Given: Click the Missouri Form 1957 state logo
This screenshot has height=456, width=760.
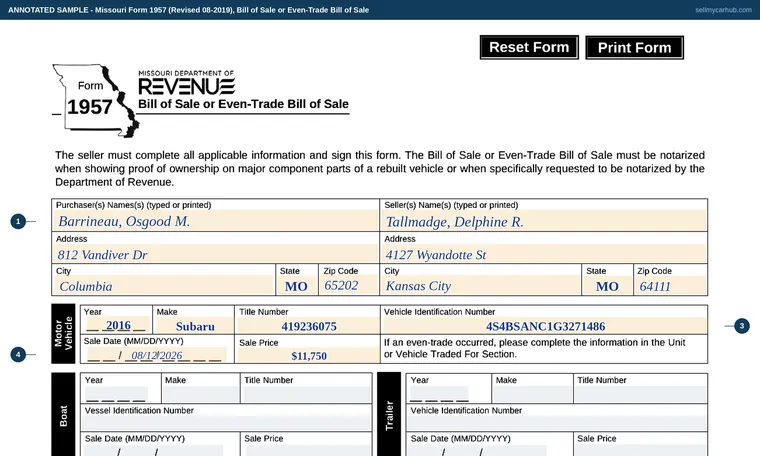Looking at the screenshot, I should [95, 100].
